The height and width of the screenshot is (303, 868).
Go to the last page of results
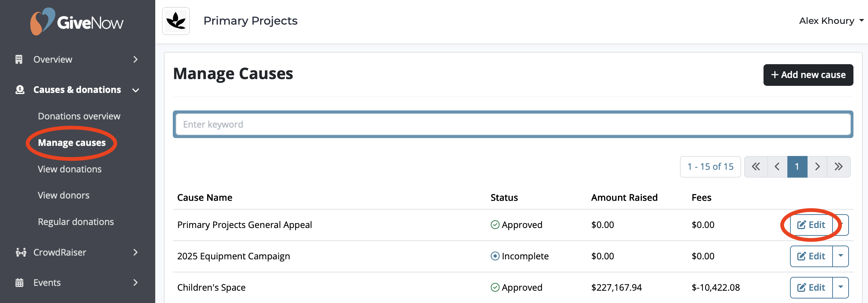839,167
